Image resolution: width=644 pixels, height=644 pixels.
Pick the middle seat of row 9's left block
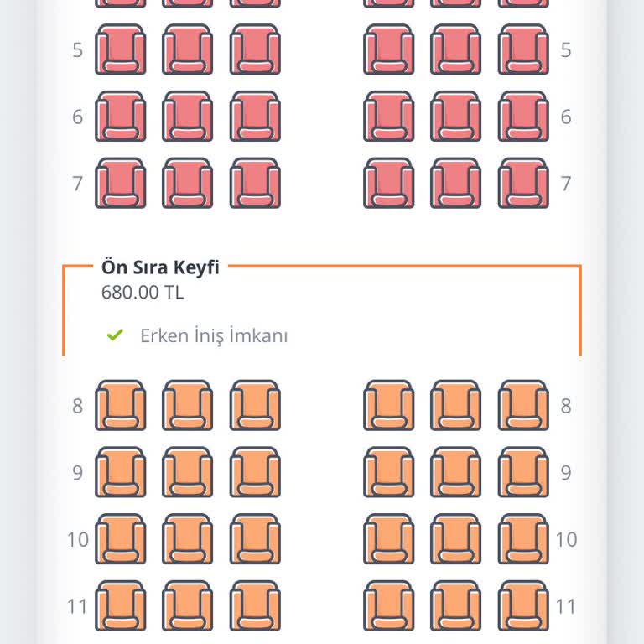[x=187, y=473]
